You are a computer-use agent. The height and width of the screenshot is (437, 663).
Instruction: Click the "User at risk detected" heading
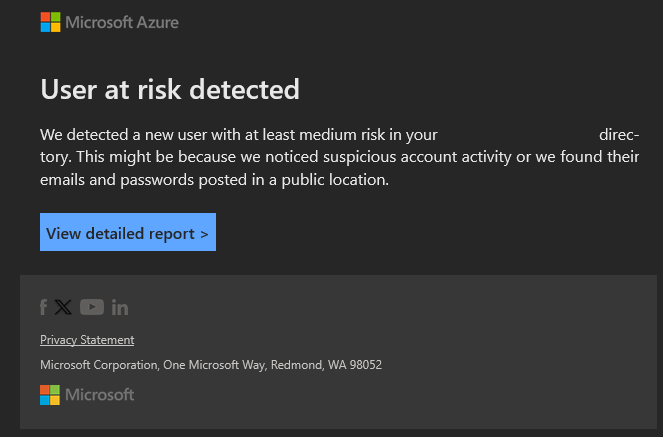point(170,89)
